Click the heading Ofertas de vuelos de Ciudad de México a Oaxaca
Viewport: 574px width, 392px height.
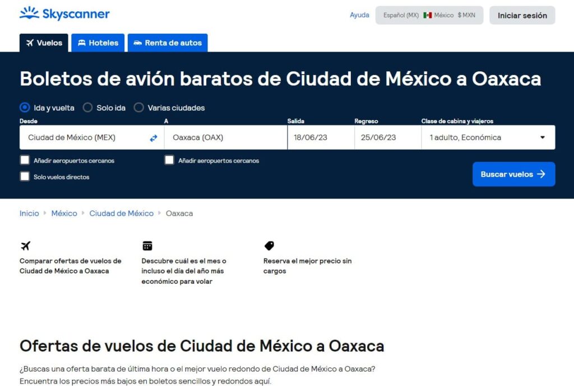202,346
